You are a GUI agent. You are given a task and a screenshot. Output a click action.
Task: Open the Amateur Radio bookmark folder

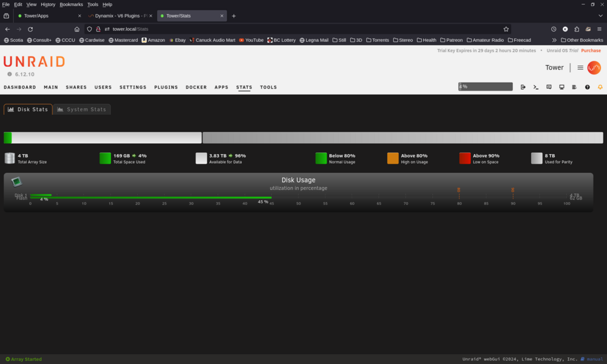[485, 40]
